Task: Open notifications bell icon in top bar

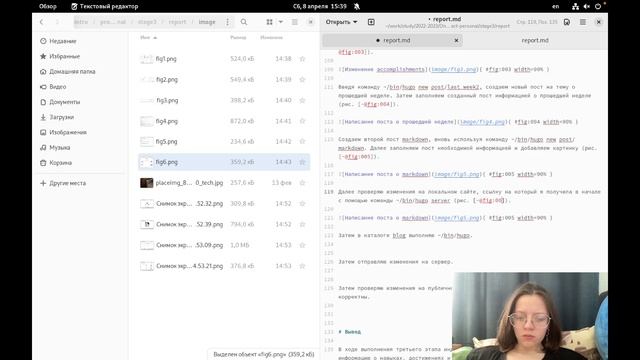Action: 357,6
